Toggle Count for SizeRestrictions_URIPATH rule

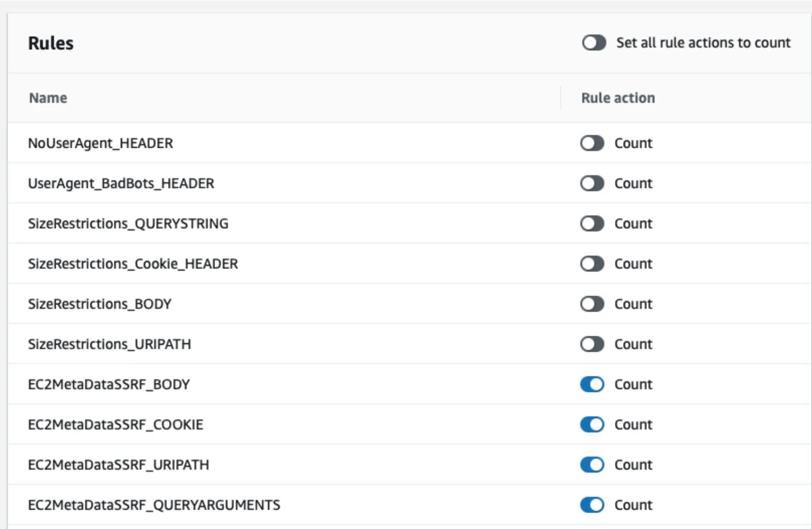(591, 344)
